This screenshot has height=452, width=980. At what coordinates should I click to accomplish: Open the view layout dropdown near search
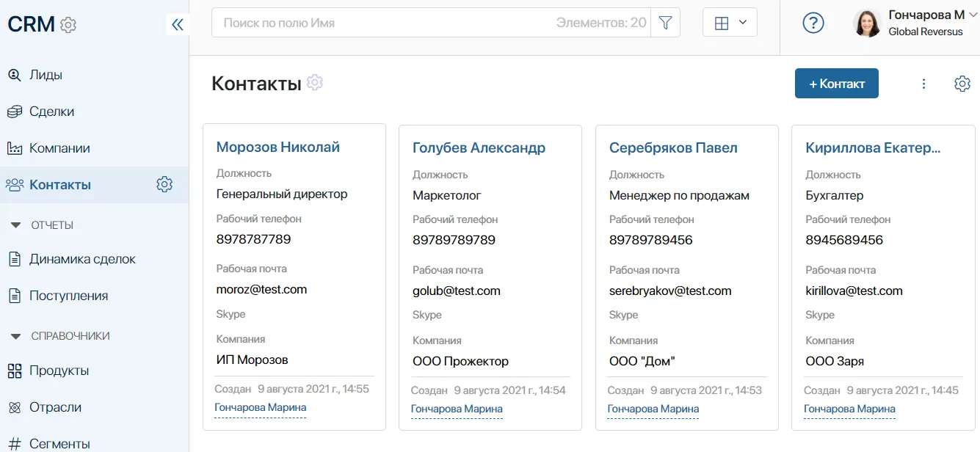(729, 22)
